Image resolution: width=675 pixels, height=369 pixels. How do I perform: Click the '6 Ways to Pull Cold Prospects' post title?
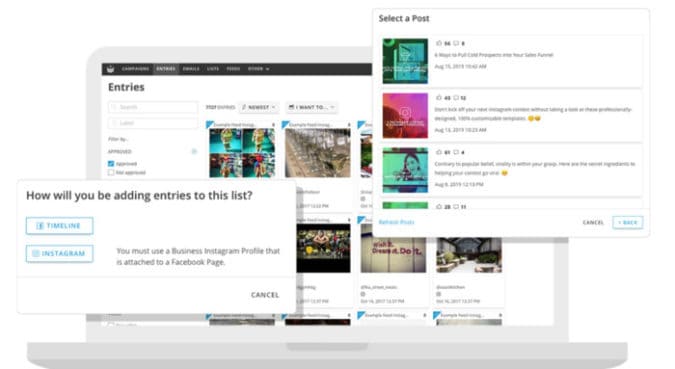(493, 55)
